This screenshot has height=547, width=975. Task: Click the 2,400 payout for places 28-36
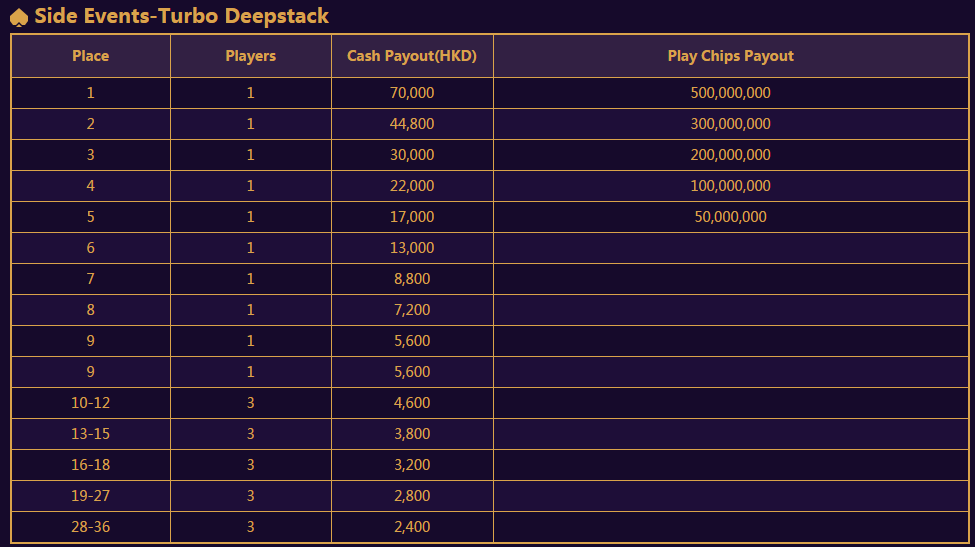(x=412, y=527)
